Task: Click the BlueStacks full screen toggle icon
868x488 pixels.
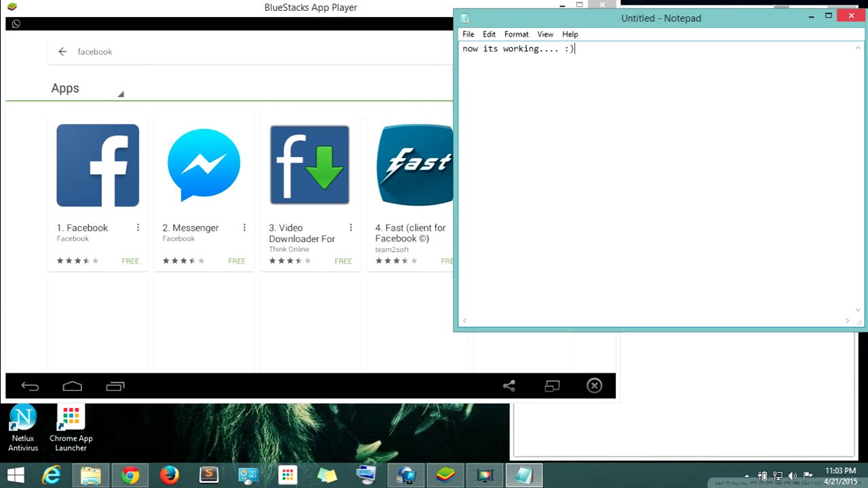Action: 552,386
